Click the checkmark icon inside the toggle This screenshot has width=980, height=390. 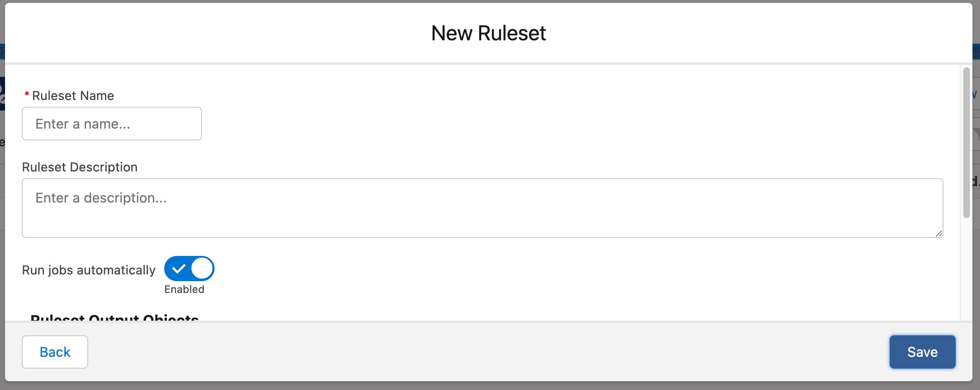(179, 269)
